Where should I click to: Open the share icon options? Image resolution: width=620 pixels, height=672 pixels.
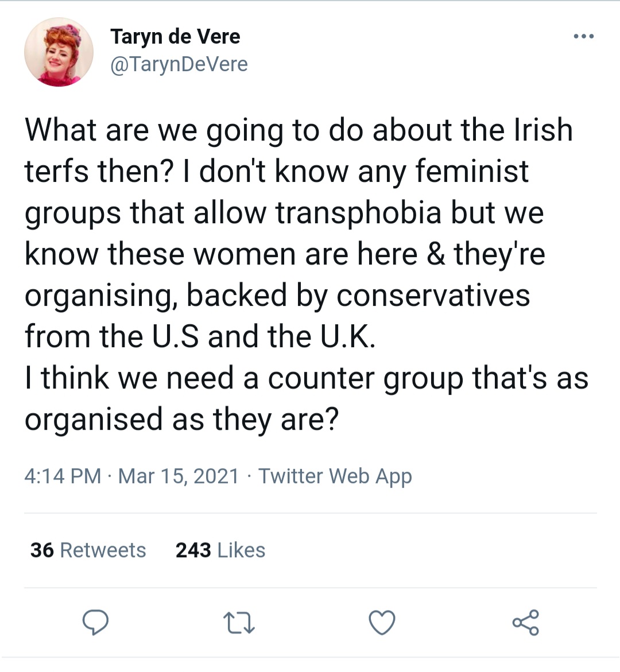526,622
